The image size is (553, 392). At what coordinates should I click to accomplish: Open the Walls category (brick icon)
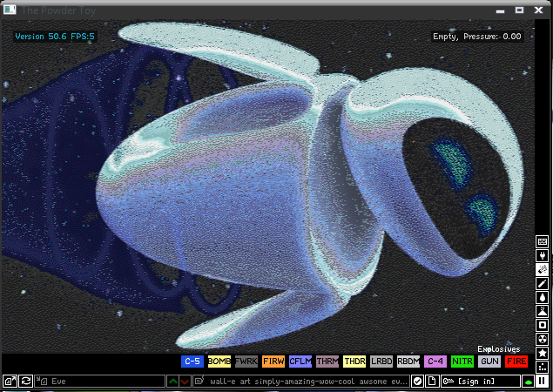pos(542,241)
